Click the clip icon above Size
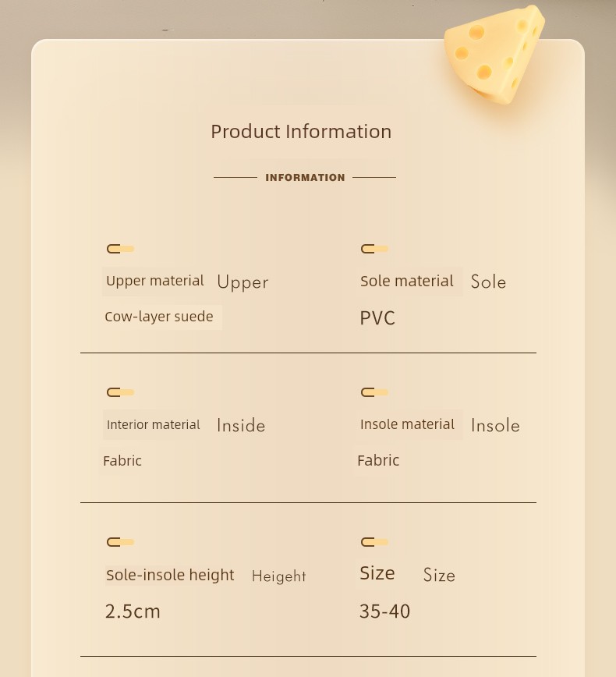 [375, 542]
